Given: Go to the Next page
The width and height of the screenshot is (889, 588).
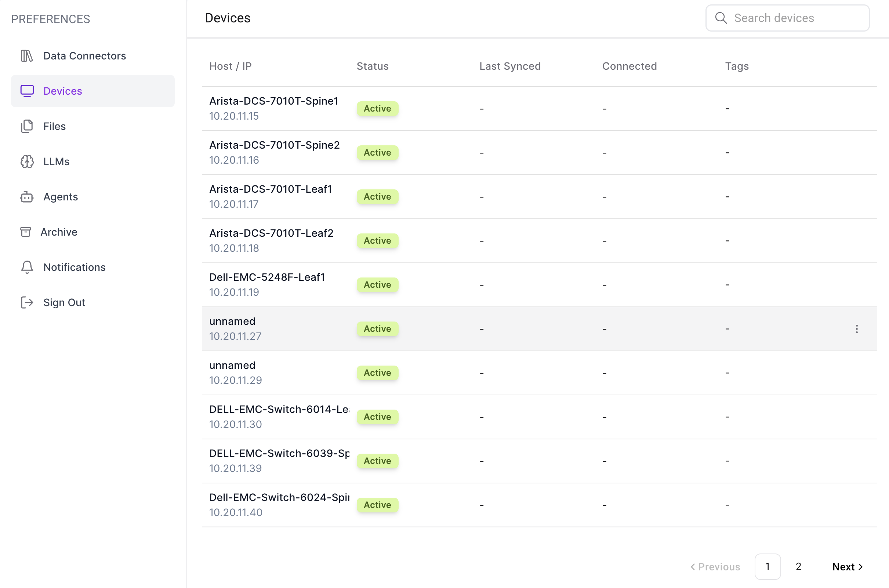Looking at the screenshot, I should (848, 567).
